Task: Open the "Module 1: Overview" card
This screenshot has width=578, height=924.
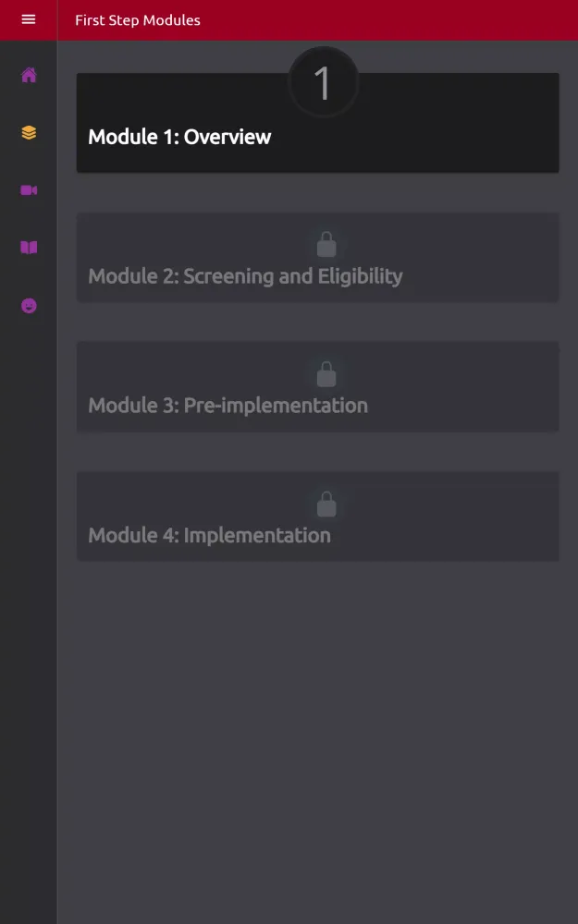Action: (x=317, y=123)
